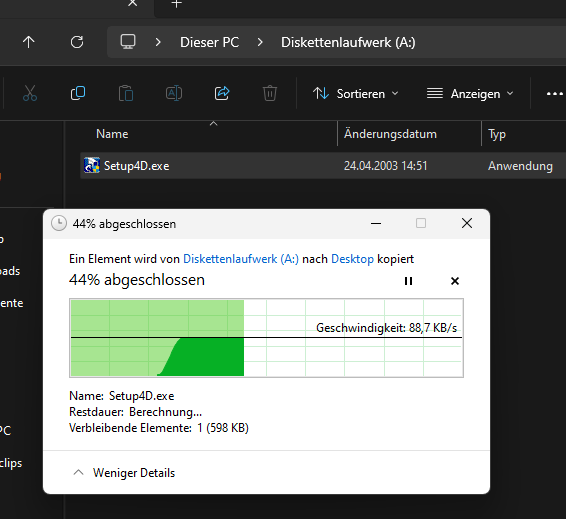The width and height of the screenshot is (566, 519).
Task: Open the three-dots more options menu
Action: (x=555, y=94)
